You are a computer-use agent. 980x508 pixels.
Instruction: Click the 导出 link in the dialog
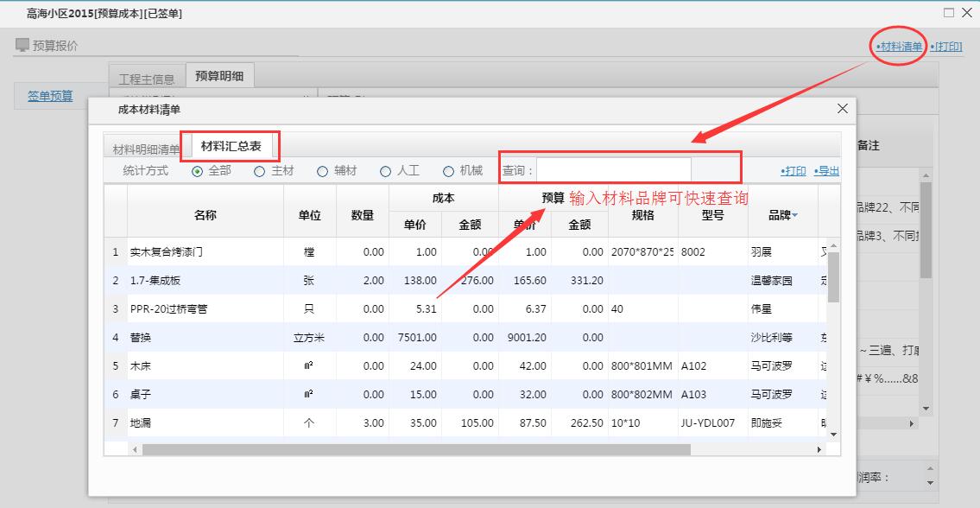(826, 171)
